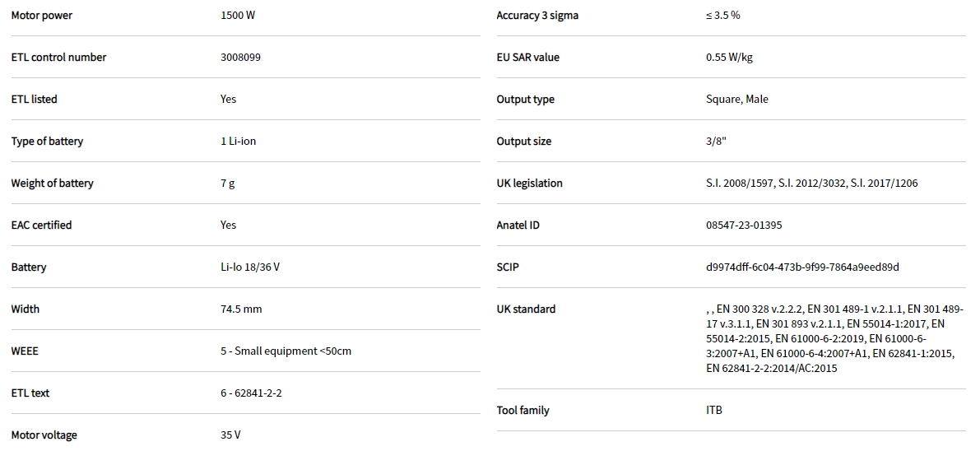Select the '1 Li-ion' battery type value
The image size is (980, 451).
[238, 142]
